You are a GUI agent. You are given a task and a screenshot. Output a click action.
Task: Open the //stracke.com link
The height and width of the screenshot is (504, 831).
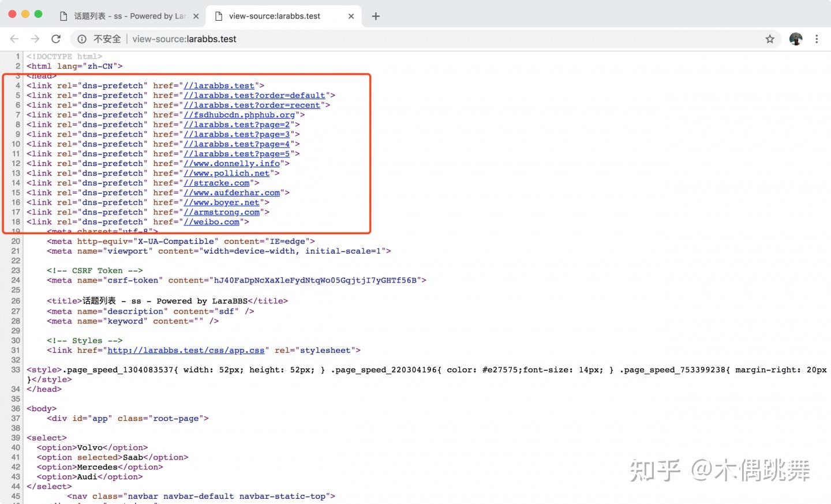[x=217, y=183]
